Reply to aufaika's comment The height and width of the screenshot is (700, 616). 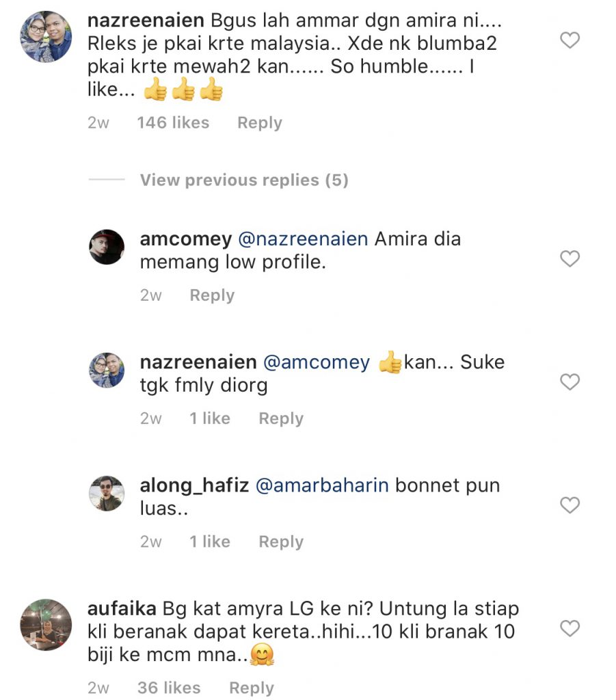[x=251, y=688]
